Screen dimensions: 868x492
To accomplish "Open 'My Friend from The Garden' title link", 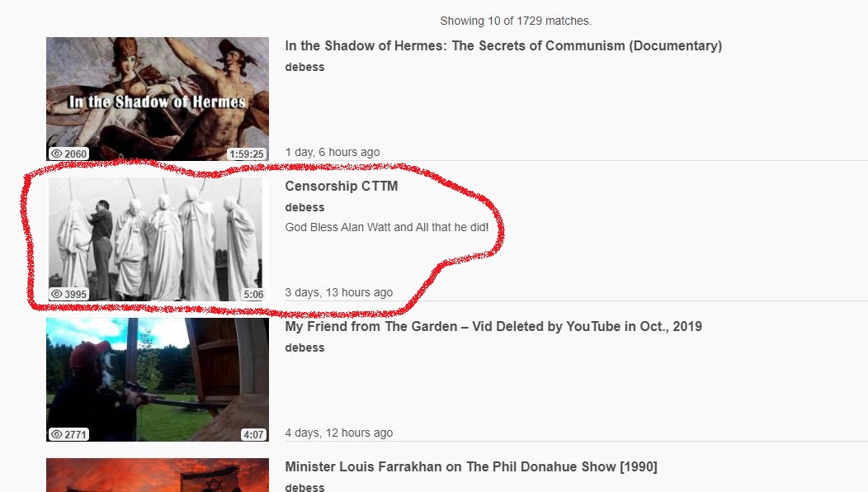I will 493,326.
